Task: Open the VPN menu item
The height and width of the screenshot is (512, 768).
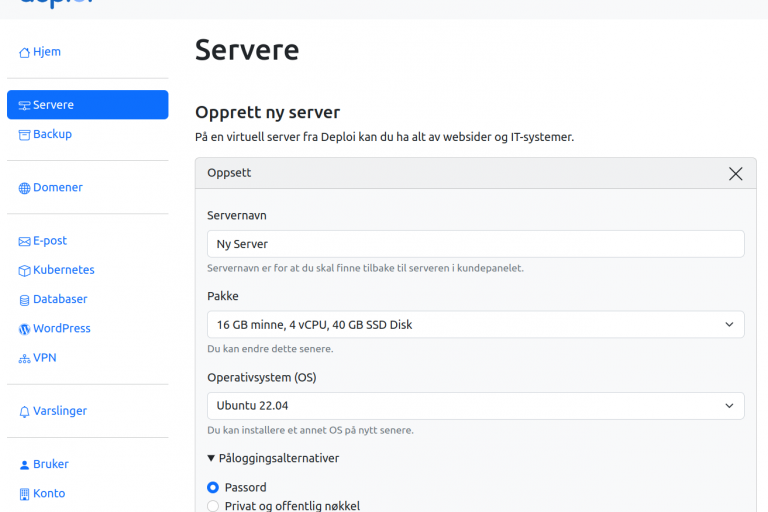Action: [x=44, y=358]
